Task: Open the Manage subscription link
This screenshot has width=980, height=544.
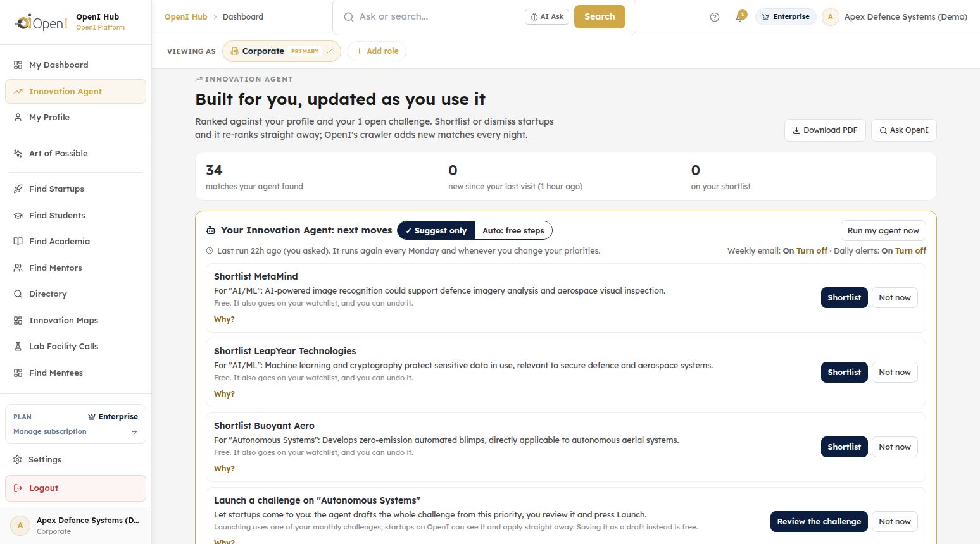Action: 50,431
